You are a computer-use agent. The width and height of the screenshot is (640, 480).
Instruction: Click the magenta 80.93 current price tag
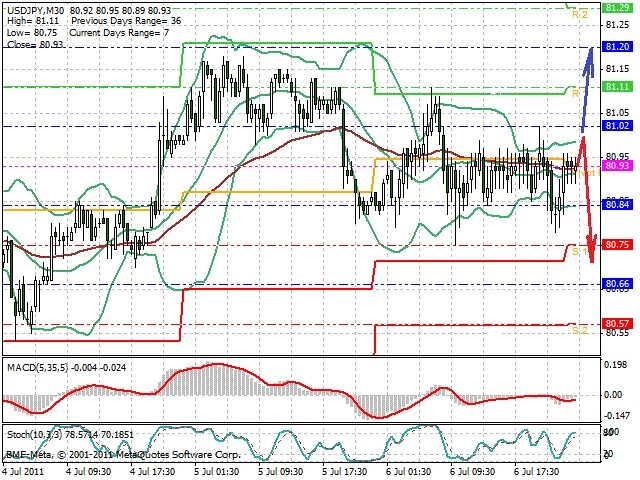(x=617, y=165)
